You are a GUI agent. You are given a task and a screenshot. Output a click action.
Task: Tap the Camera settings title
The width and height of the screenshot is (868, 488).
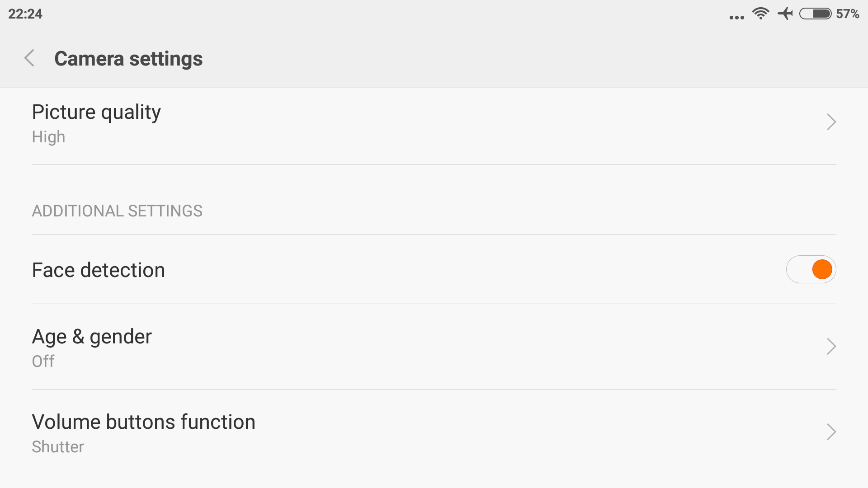coord(128,59)
